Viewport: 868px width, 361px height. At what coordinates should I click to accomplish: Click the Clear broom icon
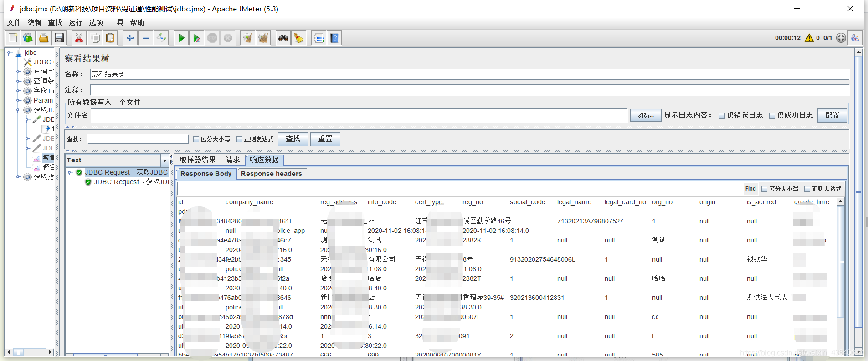click(x=247, y=38)
